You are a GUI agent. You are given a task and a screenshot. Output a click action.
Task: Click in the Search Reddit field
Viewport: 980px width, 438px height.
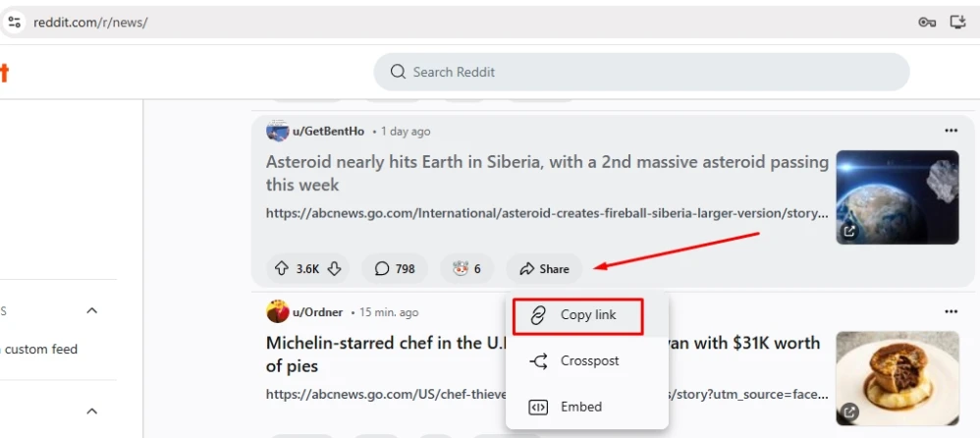coord(641,72)
